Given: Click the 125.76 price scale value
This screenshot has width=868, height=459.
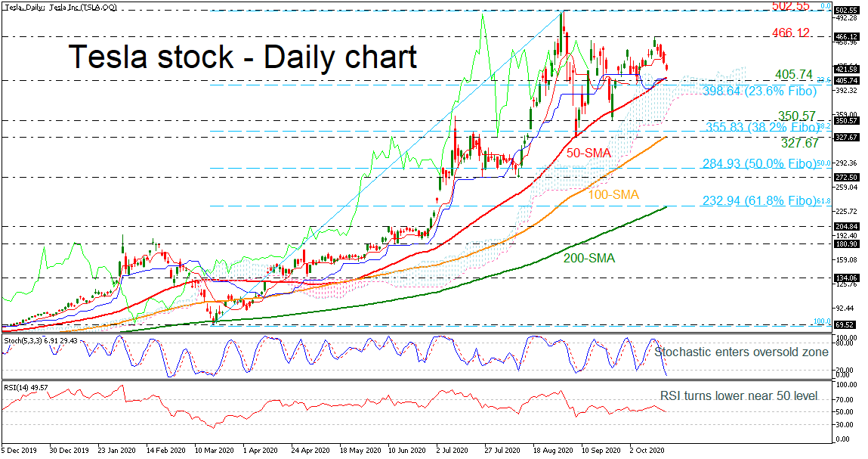Looking at the screenshot, I should click(846, 284).
